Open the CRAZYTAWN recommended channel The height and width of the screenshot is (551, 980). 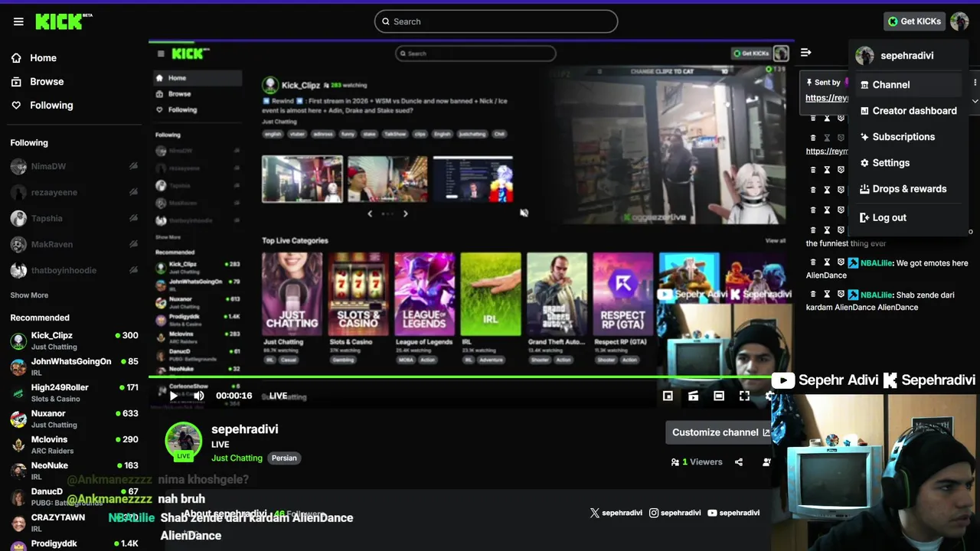point(73,523)
